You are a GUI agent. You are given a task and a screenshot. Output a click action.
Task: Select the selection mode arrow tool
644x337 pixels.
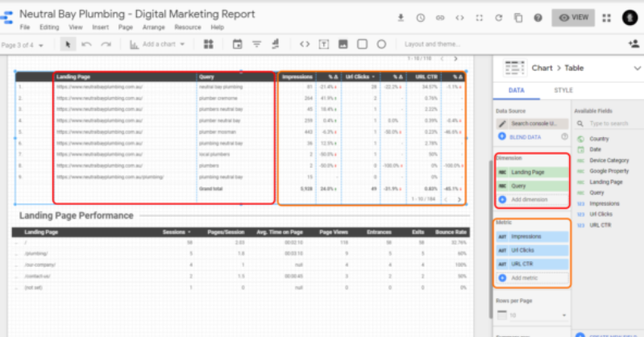pyautogui.click(x=68, y=44)
